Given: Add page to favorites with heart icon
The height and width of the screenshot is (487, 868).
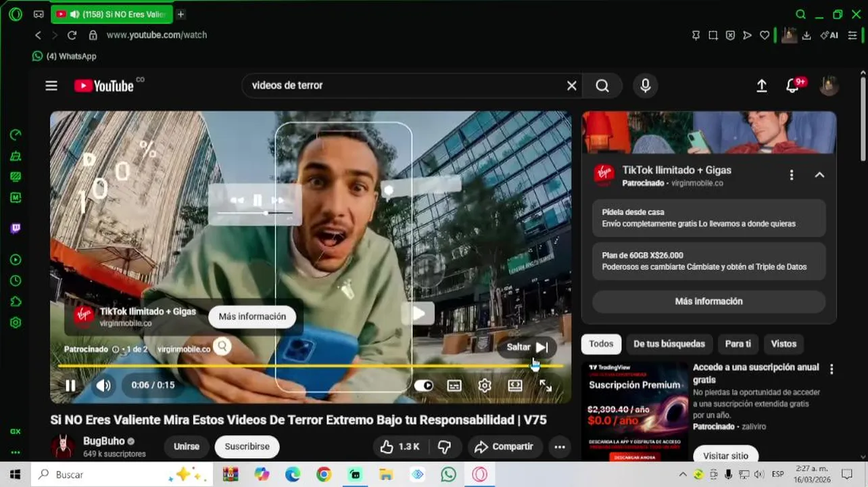Looking at the screenshot, I should coord(765,35).
